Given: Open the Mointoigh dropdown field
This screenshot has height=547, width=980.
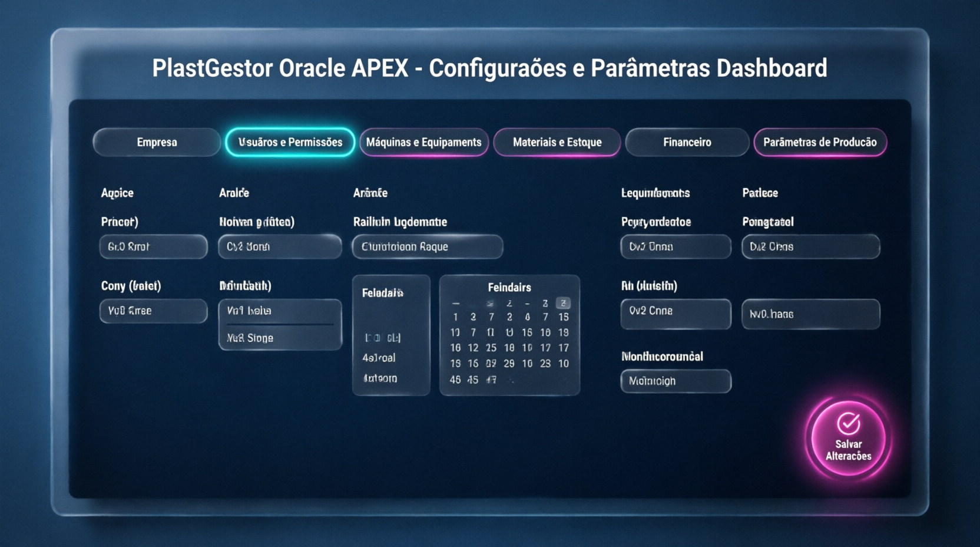Looking at the screenshot, I should click(x=676, y=381).
